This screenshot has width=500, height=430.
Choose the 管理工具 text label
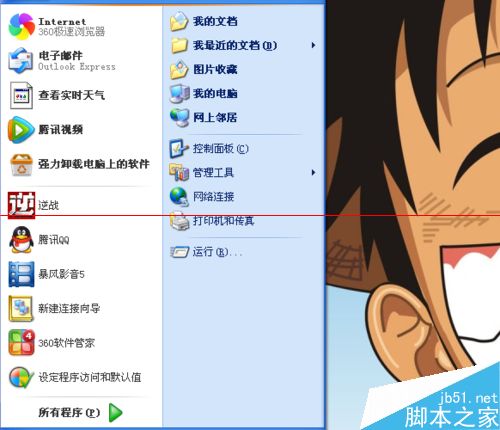pyautogui.click(x=213, y=172)
